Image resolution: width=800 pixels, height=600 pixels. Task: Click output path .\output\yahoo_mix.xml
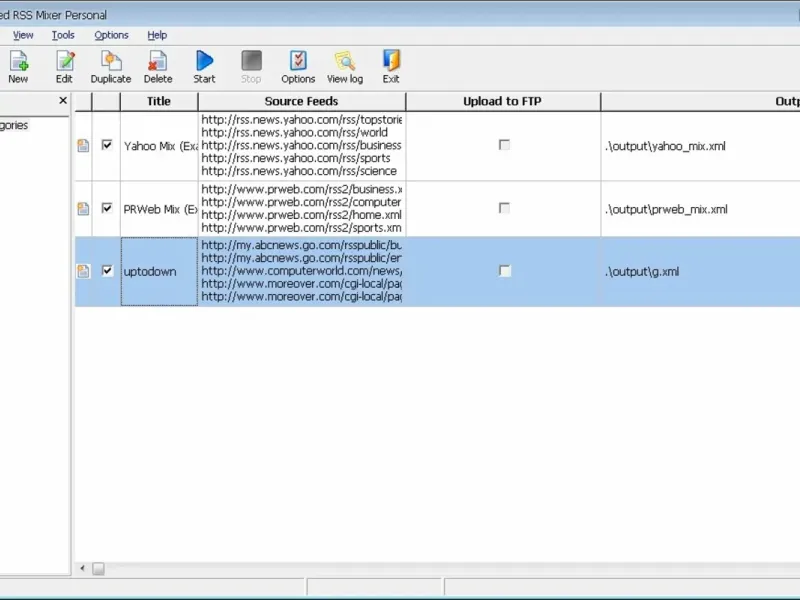click(665, 146)
